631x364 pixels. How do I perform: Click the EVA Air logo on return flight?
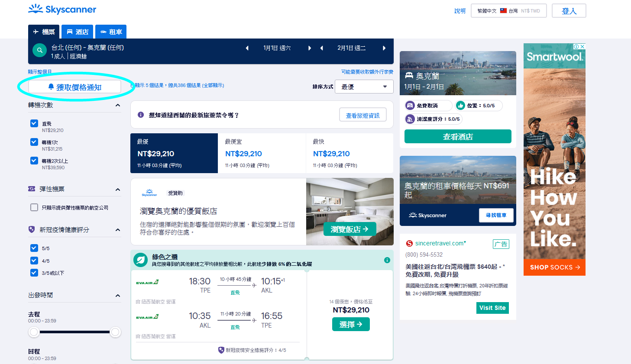point(147,317)
